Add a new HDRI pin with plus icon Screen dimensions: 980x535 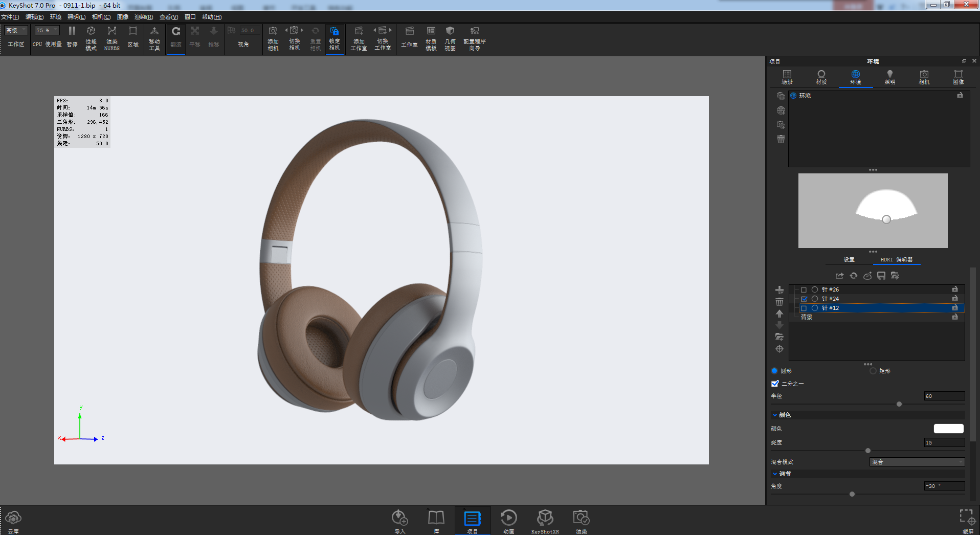click(x=779, y=290)
